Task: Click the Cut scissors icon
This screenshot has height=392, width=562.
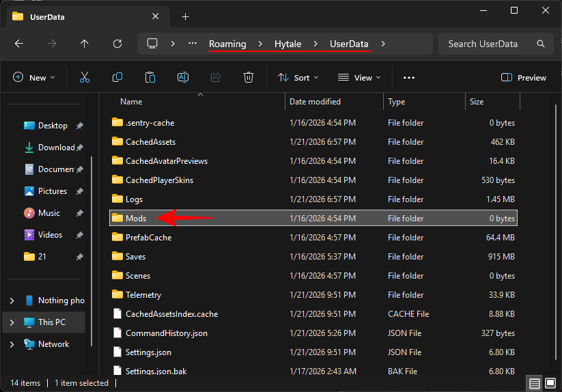Action: (x=85, y=78)
